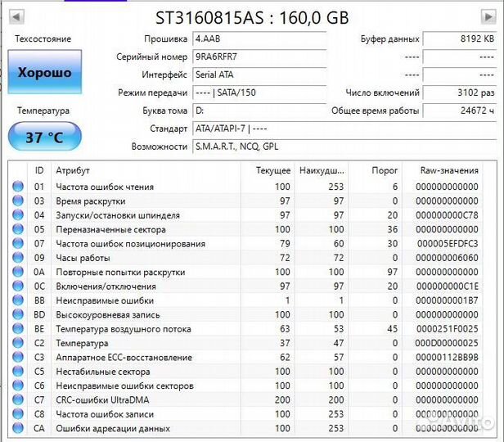
Task: Click transfer mode field SATA/150
Action: tap(259, 92)
